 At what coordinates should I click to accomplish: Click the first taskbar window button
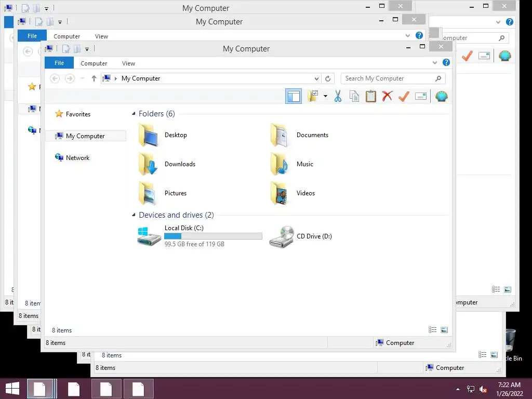[40, 389]
